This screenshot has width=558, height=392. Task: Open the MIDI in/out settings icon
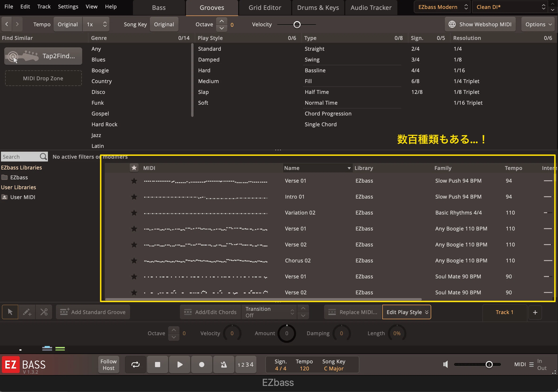point(531,365)
